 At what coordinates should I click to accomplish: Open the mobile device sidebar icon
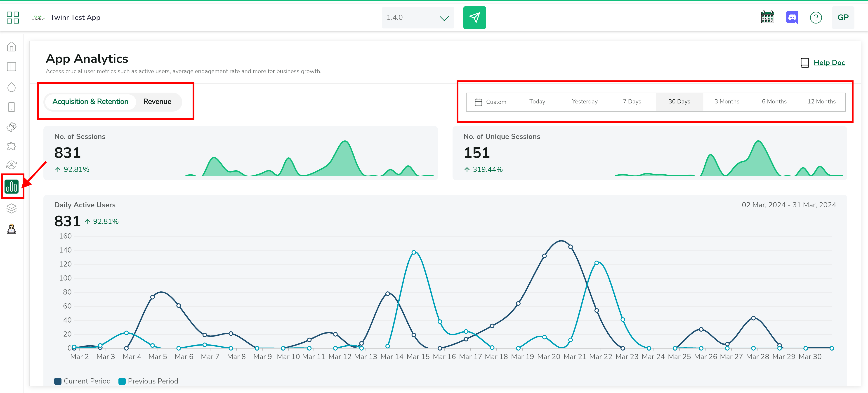[x=12, y=107]
